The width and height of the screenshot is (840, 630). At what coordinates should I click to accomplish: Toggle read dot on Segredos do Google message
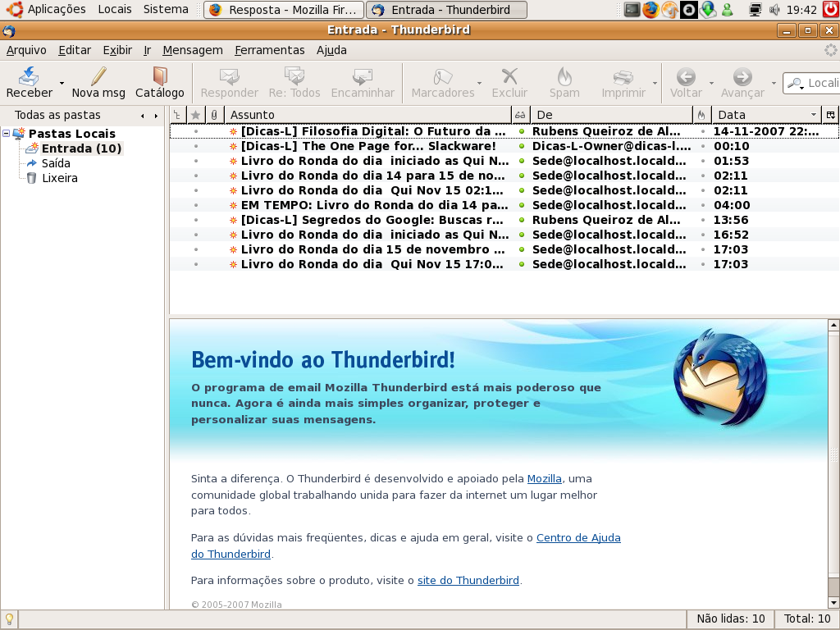click(x=521, y=220)
